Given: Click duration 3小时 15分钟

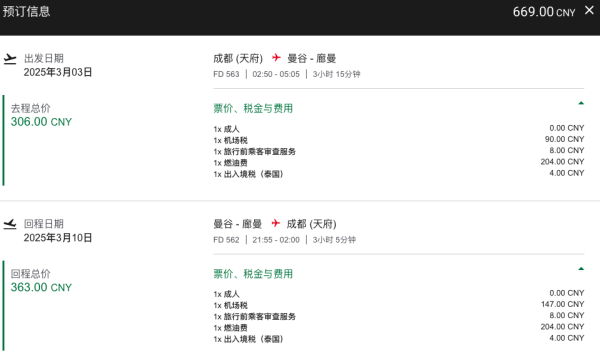Looking at the screenshot, I should [x=336, y=74].
